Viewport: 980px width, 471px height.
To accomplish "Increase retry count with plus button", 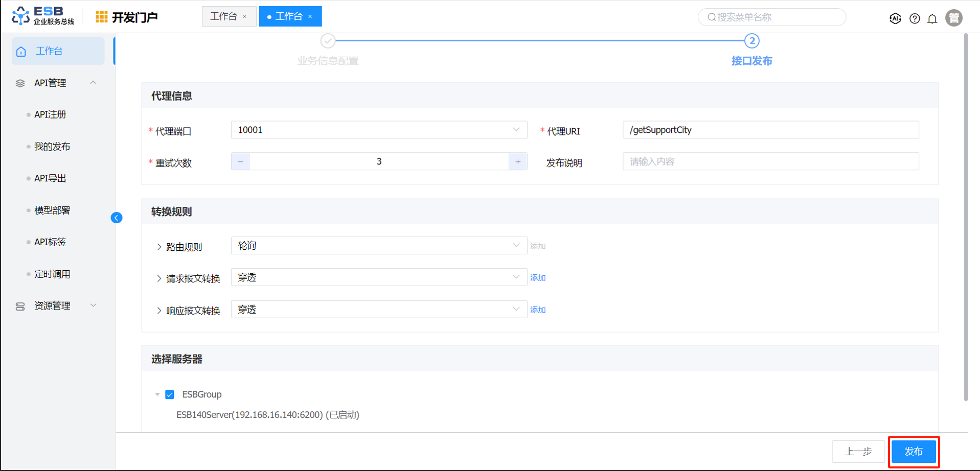I will click(518, 162).
